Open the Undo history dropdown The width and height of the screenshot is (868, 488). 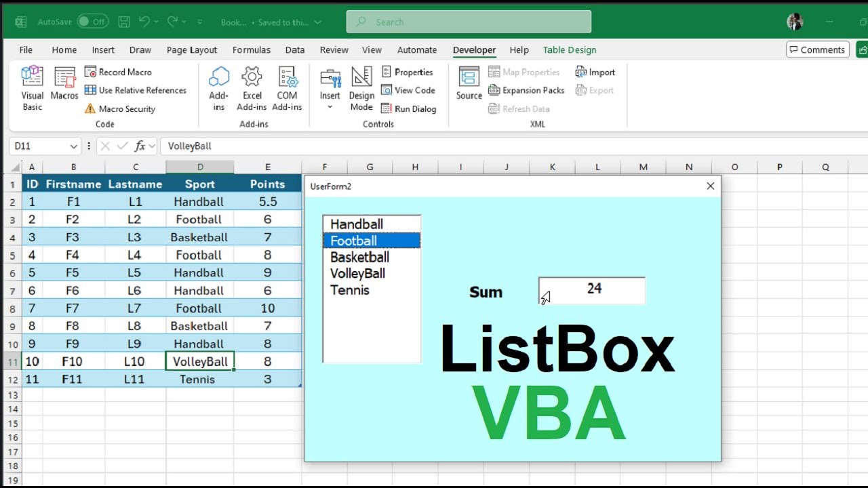pyautogui.click(x=156, y=22)
